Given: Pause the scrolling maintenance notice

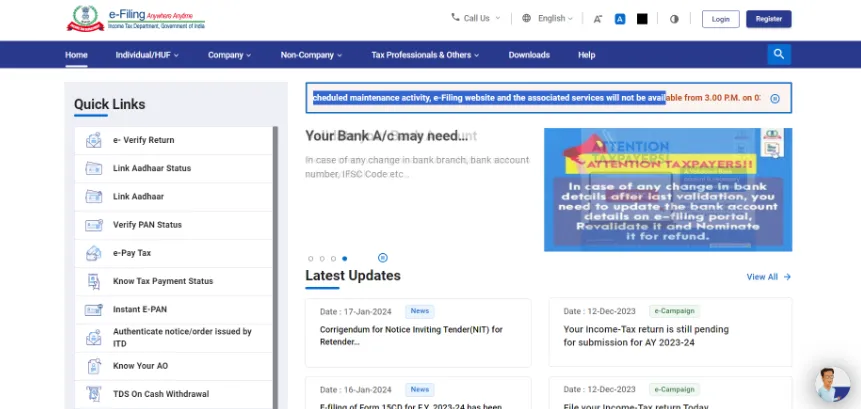Looking at the screenshot, I should coord(775,99).
